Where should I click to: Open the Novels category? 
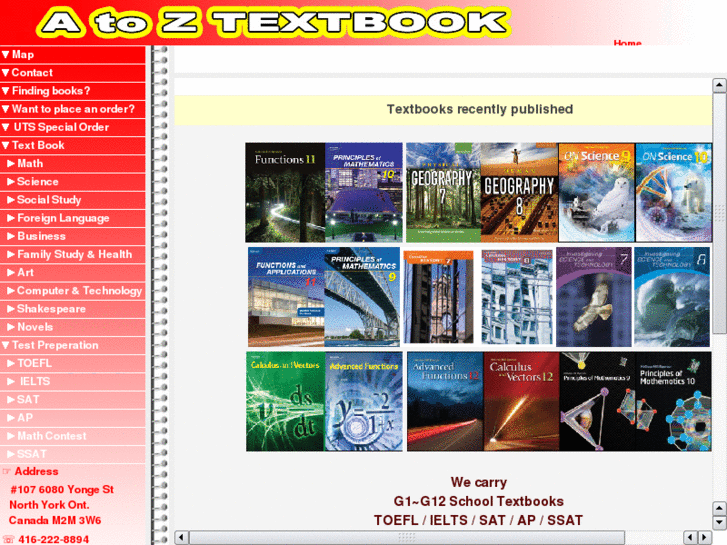pyautogui.click(x=73, y=327)
